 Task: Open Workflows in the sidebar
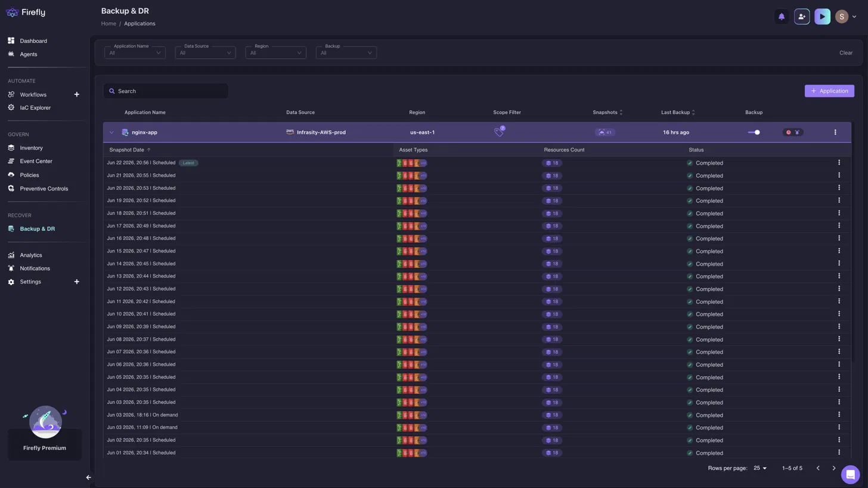(x=33, y=95)
